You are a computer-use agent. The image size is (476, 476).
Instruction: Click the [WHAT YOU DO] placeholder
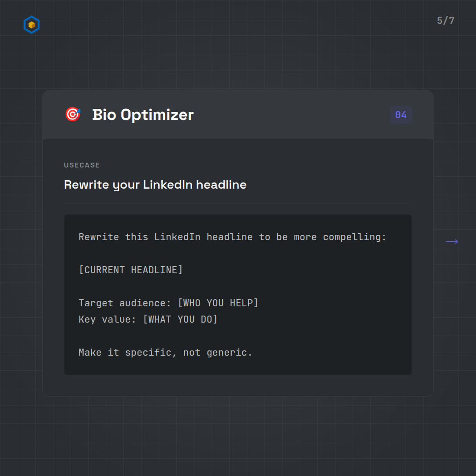pos(180,319)
